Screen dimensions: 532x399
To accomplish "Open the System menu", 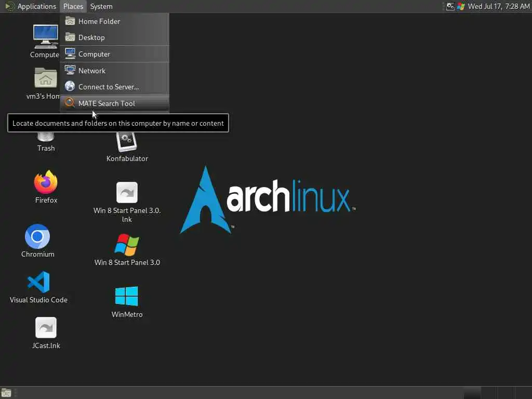I will tap(101, 6).
